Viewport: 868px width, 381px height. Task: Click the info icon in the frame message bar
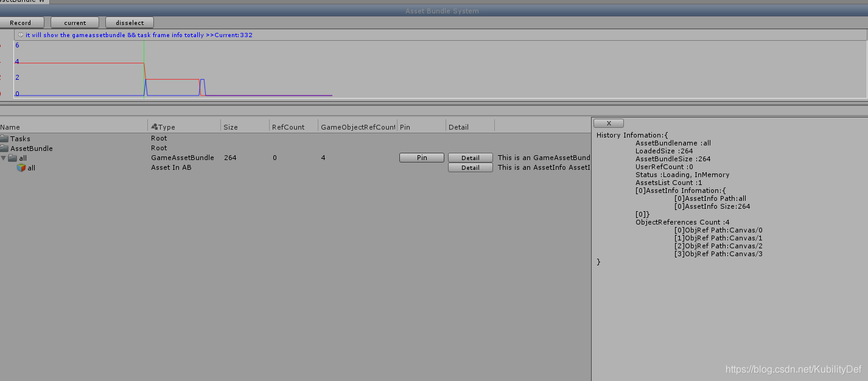coord(21,35)
